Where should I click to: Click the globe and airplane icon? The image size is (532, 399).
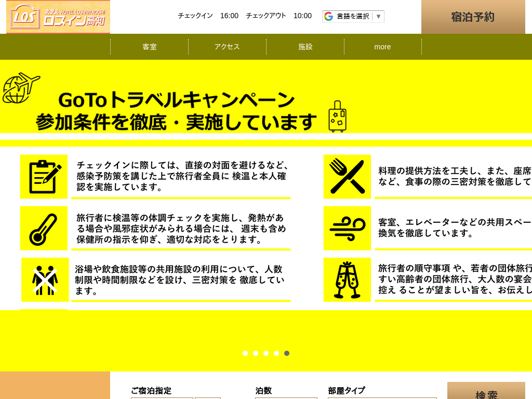tap(21, 88)
